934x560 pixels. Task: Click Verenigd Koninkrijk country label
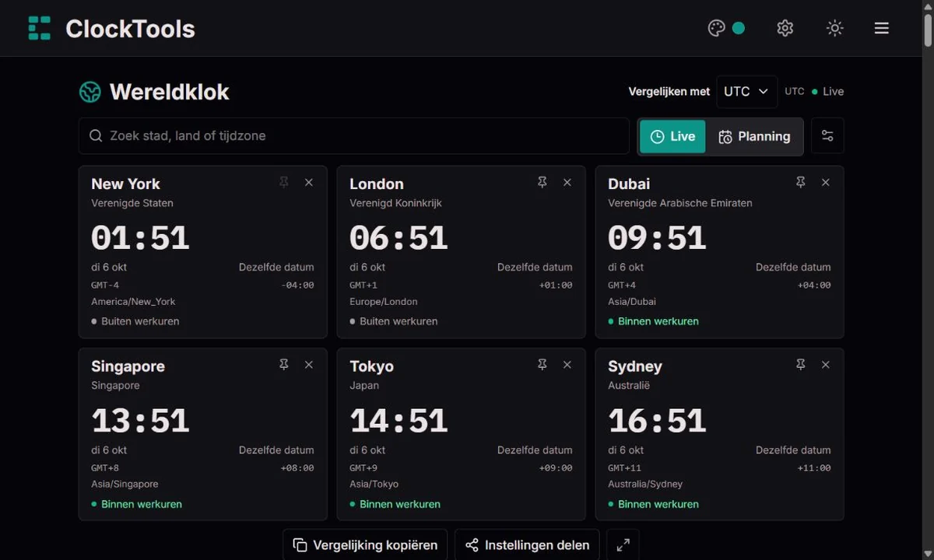coord(395,203)
